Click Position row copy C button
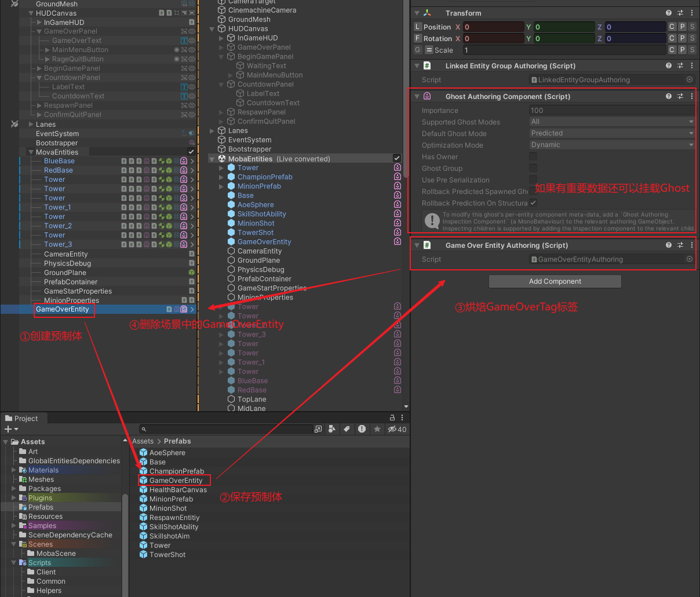The image size is (700, 597). click(672, 27)
